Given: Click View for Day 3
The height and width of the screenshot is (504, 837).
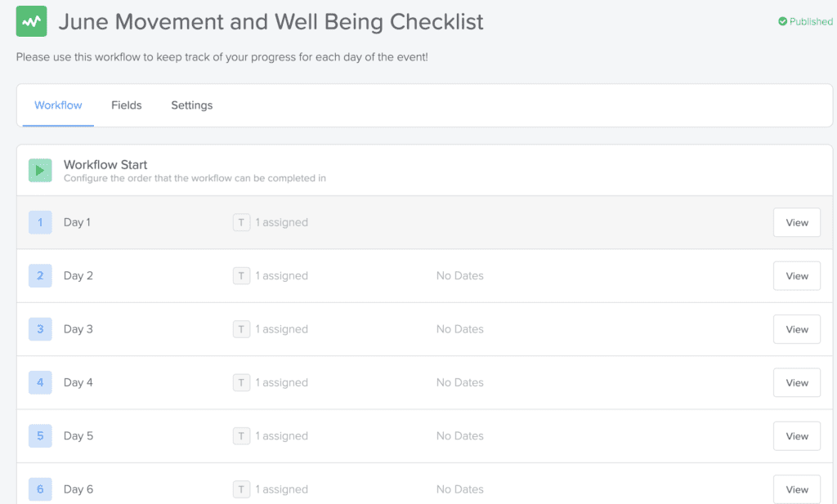Looking at the screenshot, I should click(x=796, y=329).
